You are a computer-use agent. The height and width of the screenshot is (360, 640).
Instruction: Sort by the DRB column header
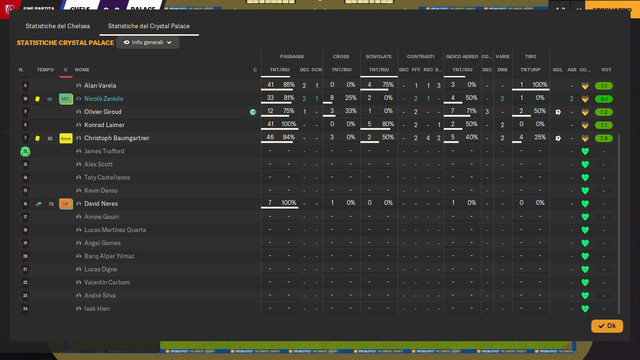pyautogui.click(x=502, y=70)
